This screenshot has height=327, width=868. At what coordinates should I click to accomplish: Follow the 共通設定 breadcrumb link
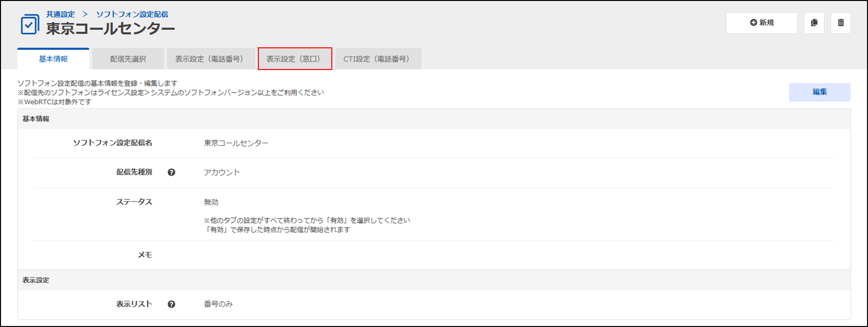click(60, 14)
